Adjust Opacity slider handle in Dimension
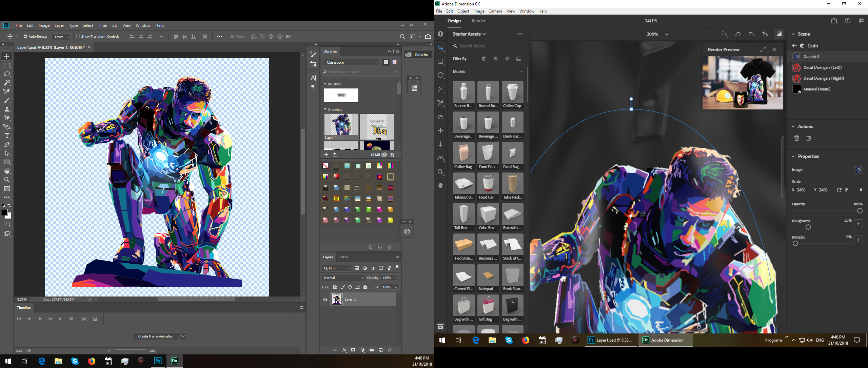868x368 pixels. tap(860, 211)
